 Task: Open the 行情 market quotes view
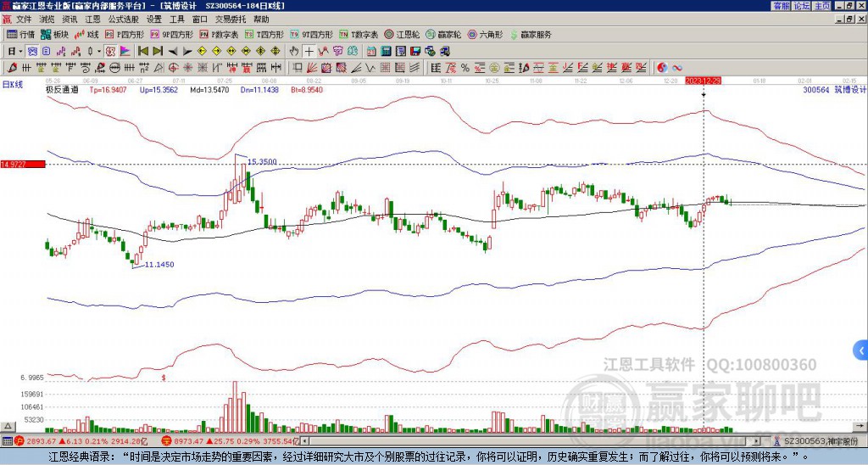(20, 34)
